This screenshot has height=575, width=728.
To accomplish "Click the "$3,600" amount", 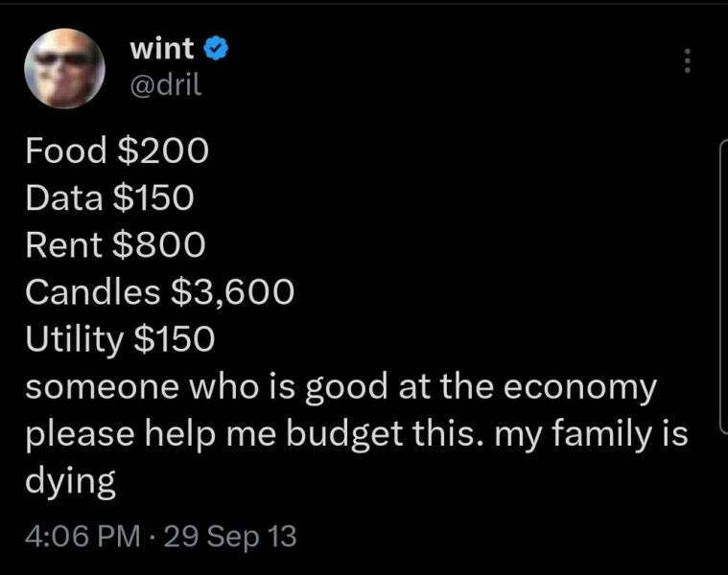I will coord(231,292).
